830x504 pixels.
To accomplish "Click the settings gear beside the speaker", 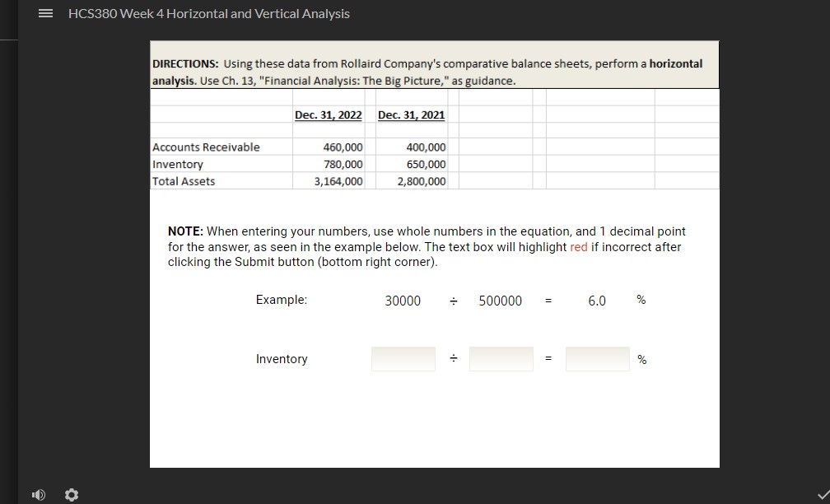I will [71, 494].
